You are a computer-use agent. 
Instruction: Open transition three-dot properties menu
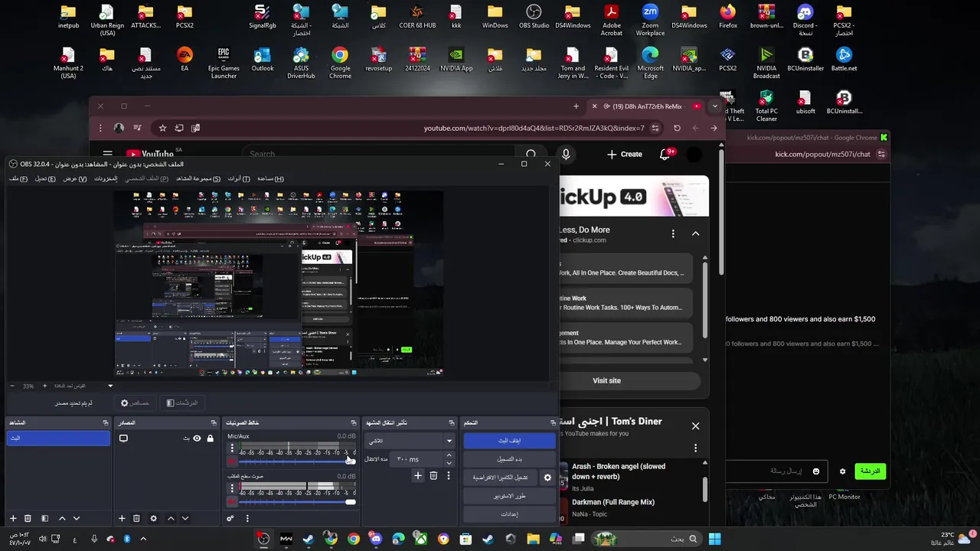coord(449,476)
